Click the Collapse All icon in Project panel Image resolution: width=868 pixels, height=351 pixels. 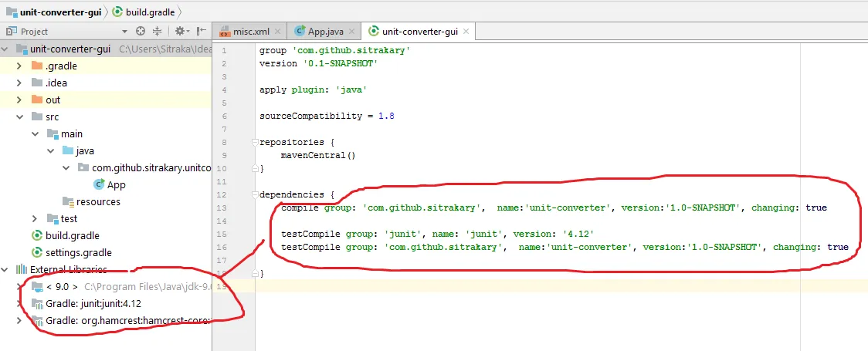coord(158,32)
